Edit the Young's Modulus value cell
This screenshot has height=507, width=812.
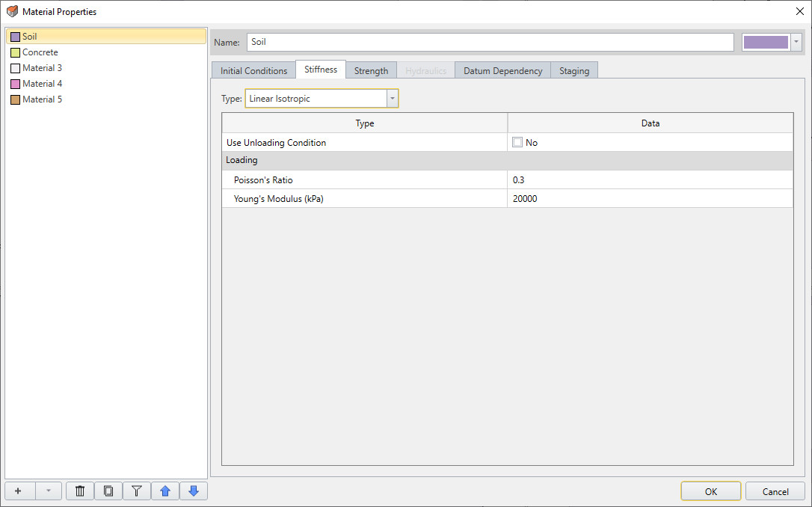coord(649,199)
